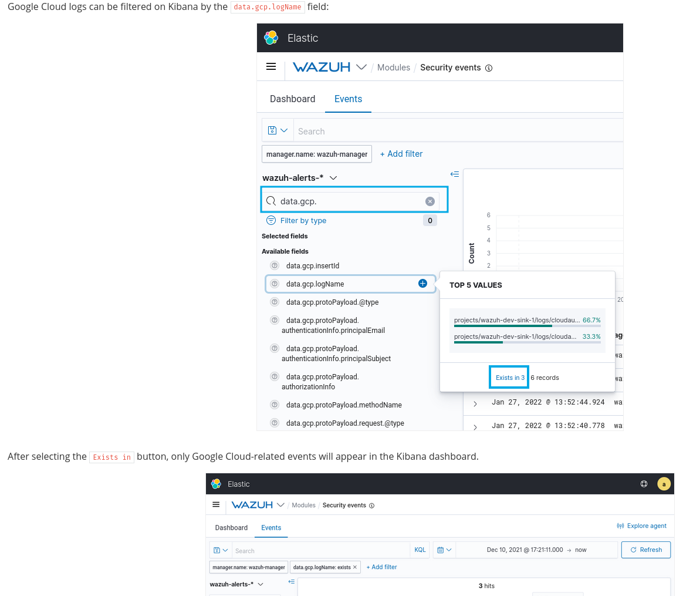Viewport: 700px width, 596px height.
Task: Expand the Jan 27 13:52:44 event row
Action: pos(475,402)
